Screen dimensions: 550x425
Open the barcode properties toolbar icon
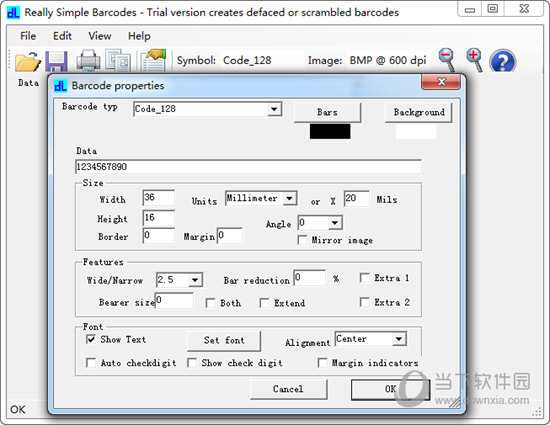click(153, 60)
